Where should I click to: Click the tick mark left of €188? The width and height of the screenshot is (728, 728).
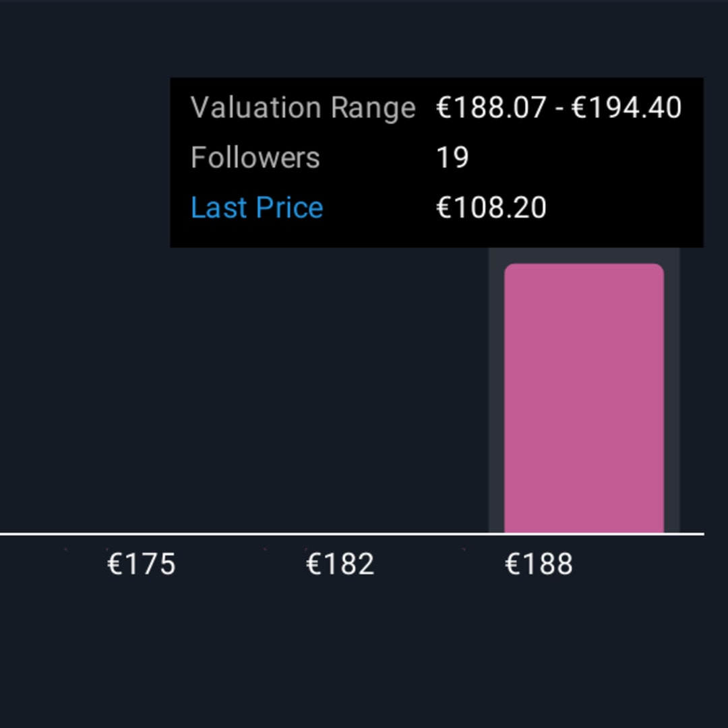(x=463, y=549)
